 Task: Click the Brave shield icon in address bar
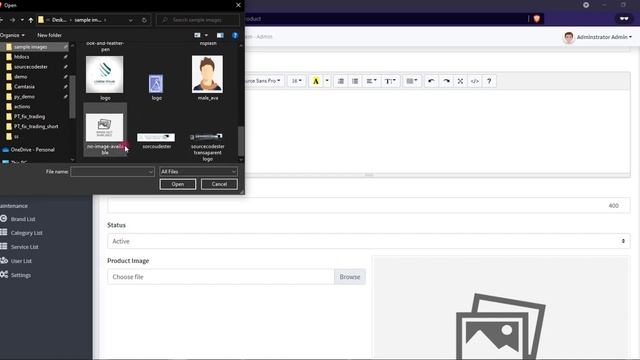click(536, 19)
